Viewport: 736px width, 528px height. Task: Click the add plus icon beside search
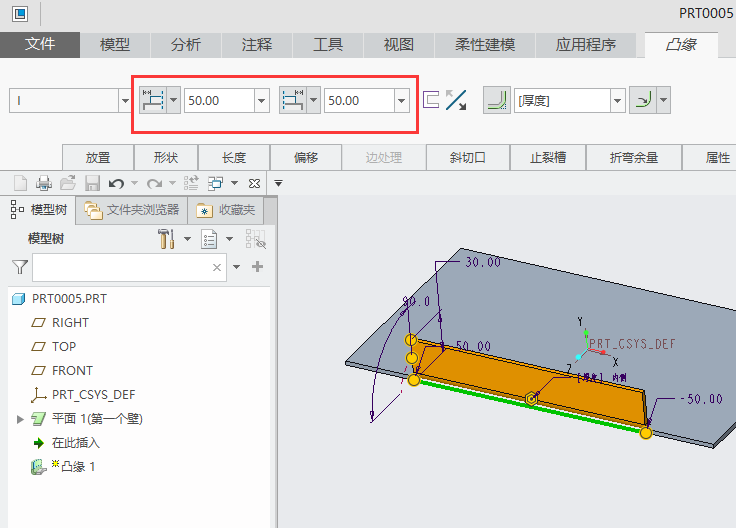click(x=257, y=267)
